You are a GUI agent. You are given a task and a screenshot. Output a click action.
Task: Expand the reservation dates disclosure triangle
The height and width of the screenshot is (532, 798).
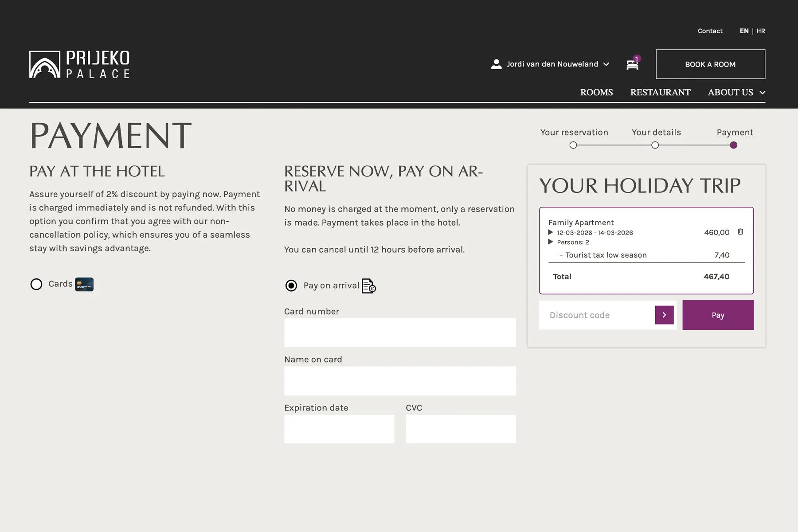coord(551,232)
